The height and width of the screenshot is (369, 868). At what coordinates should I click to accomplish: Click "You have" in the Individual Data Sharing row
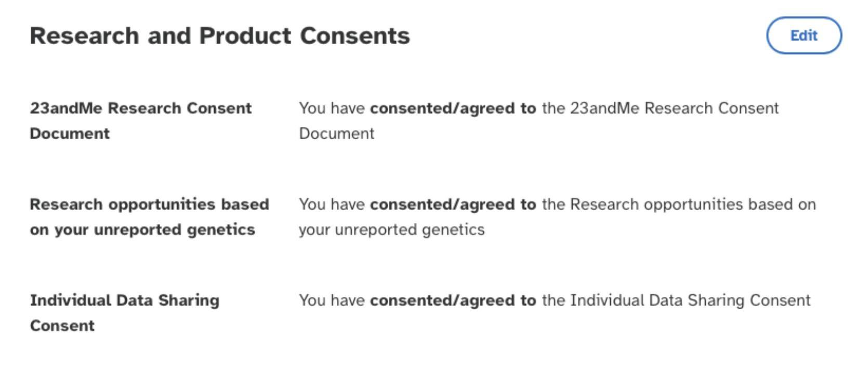tap(331, 300)
